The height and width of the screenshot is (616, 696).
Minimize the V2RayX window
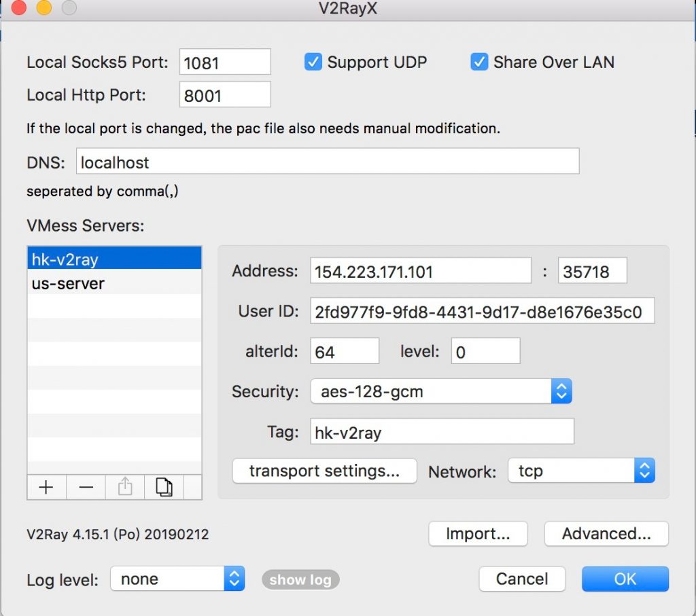[x=44, y=7]
